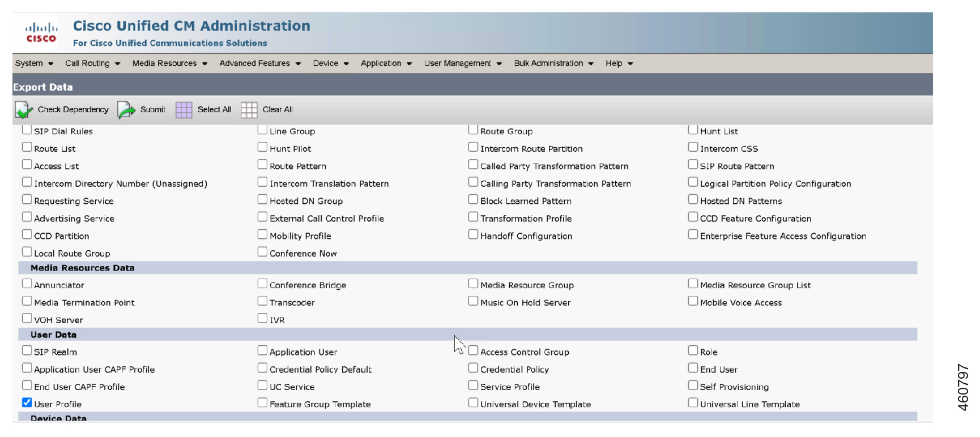Image resolution: width=980 pixels, height=437 pixels.
Task: Select the Intercom CSS checkbox
Action: pos(693,147)
